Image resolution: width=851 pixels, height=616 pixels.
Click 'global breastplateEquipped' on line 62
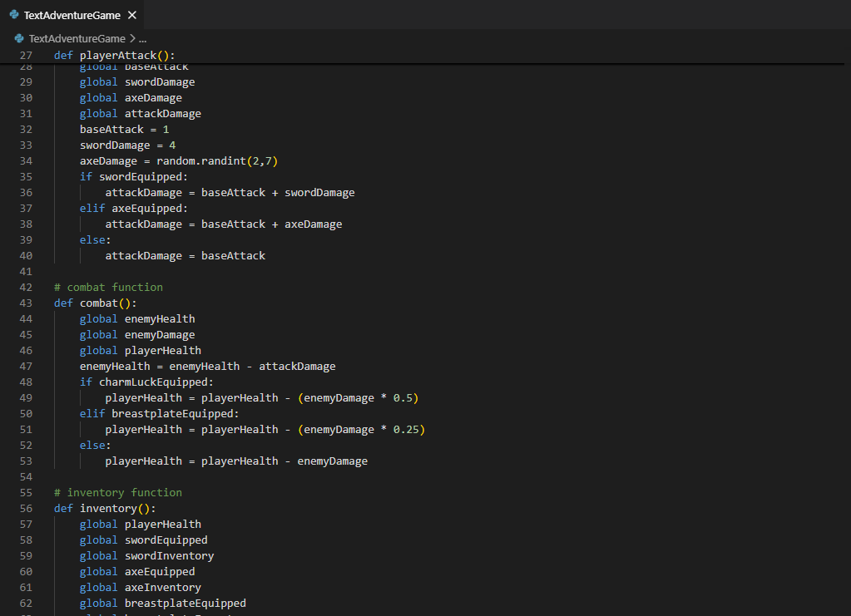[163, 603]
